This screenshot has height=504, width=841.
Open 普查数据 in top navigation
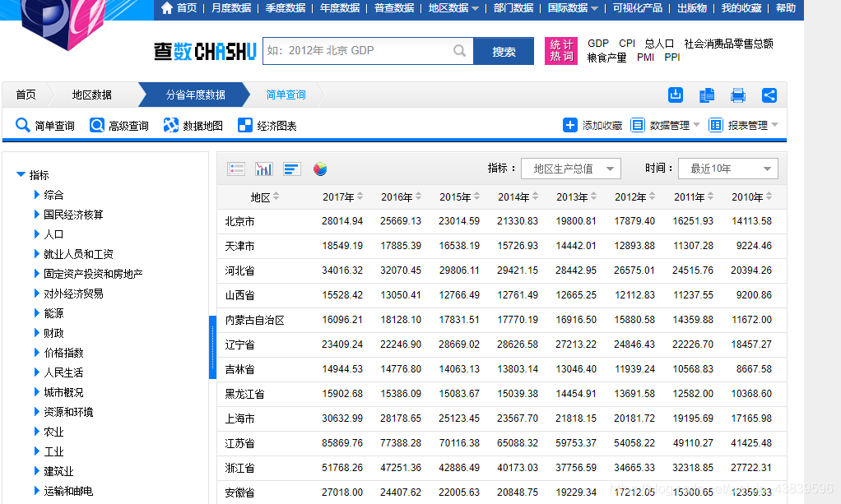click(394, 8)
